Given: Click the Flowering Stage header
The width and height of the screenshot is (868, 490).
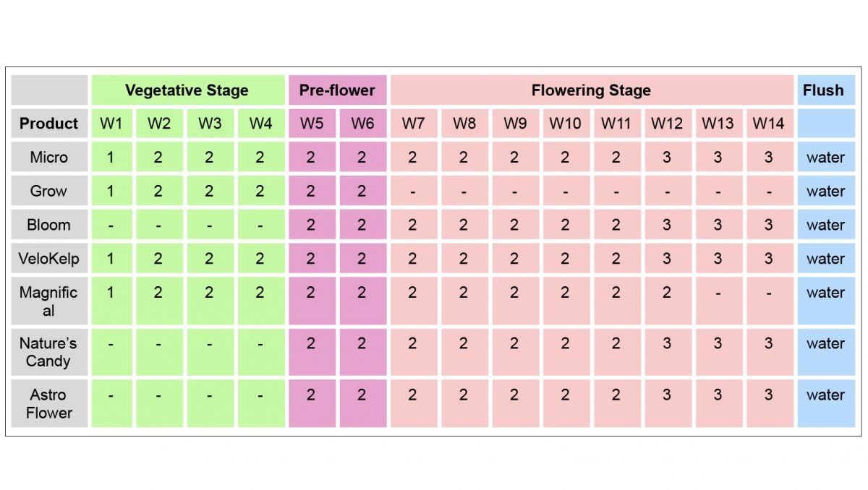Looking at the screenshot, I should [x=591, y=90].
